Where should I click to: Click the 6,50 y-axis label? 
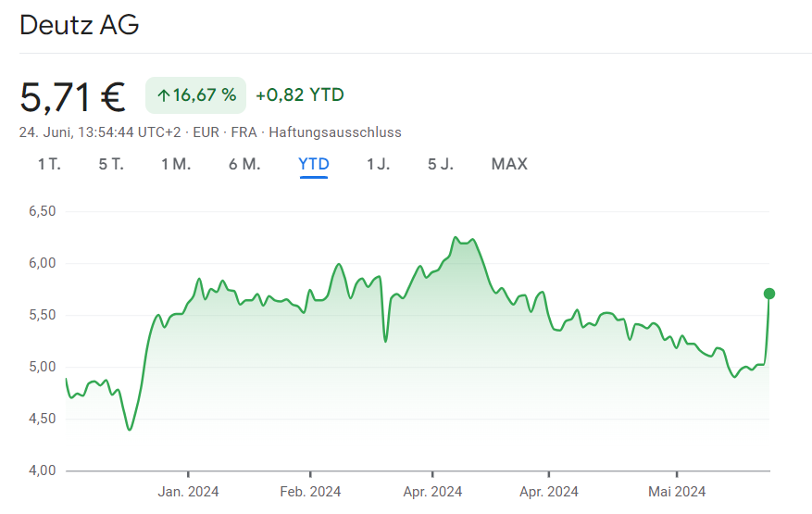(43, 211)
